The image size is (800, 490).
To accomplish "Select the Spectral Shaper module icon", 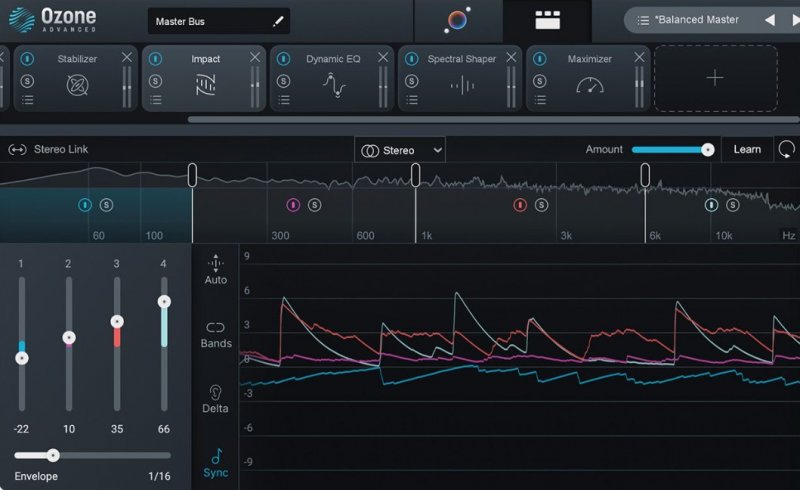I will [462, 85].
